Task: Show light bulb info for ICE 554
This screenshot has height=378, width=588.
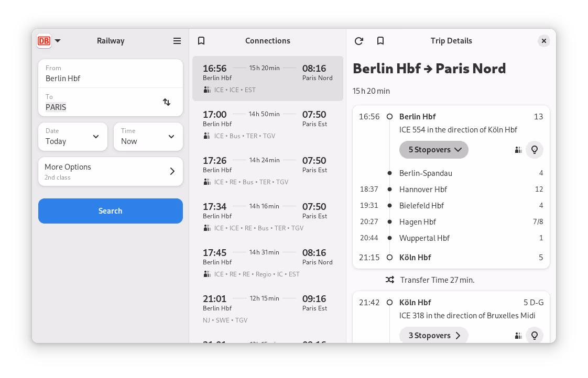Action: [535, 150]
